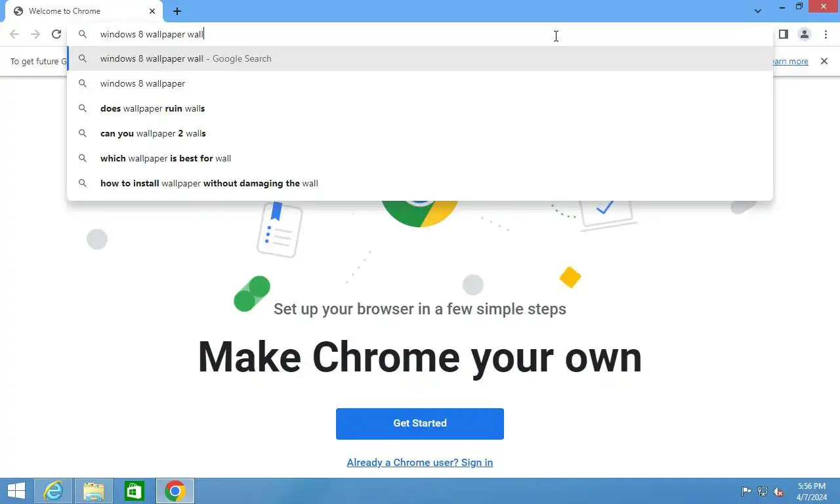
Task: Click 'Already a Chrome user? Sign in'
Action: tap(420, 463)
